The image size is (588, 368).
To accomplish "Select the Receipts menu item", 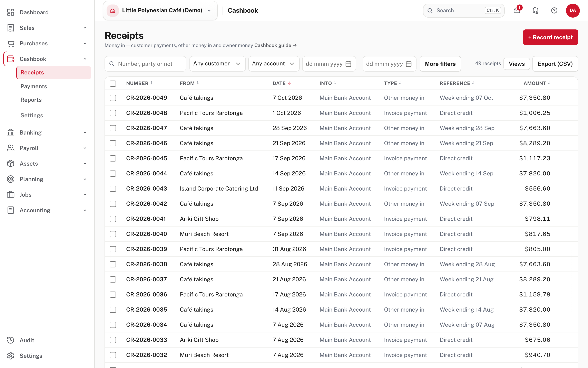I will click(54, 73).
